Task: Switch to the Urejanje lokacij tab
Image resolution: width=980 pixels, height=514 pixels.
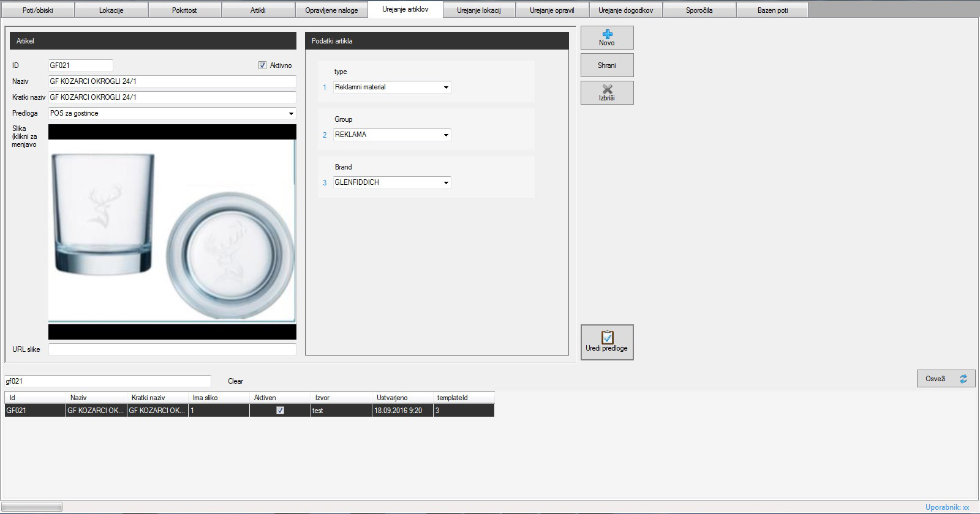Action: click(x=478, y=10)
